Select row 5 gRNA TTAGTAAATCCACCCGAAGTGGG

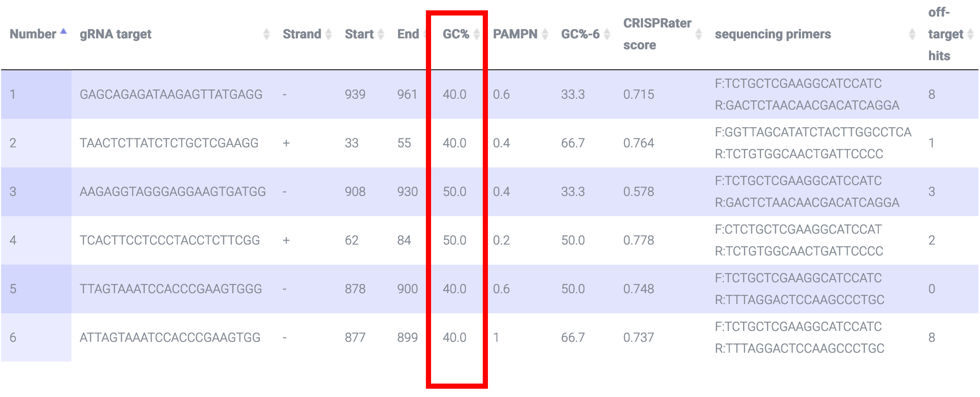(171, 289)
